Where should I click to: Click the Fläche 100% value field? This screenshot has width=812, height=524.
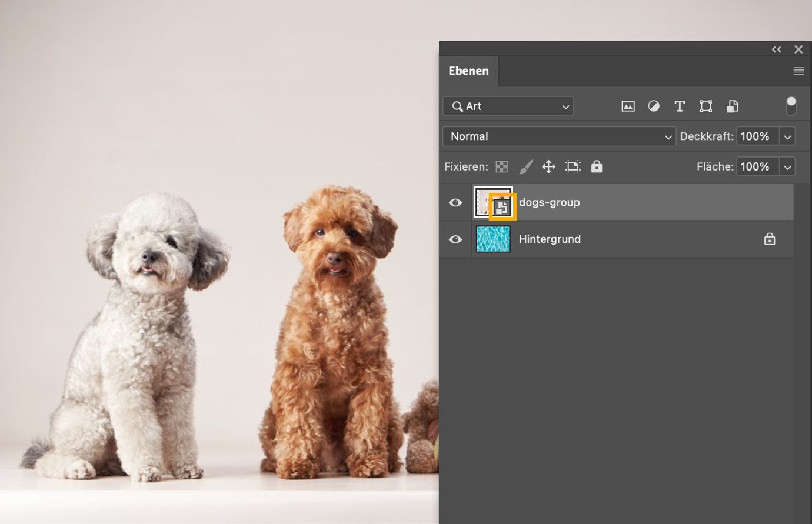[x=758, y=167]
